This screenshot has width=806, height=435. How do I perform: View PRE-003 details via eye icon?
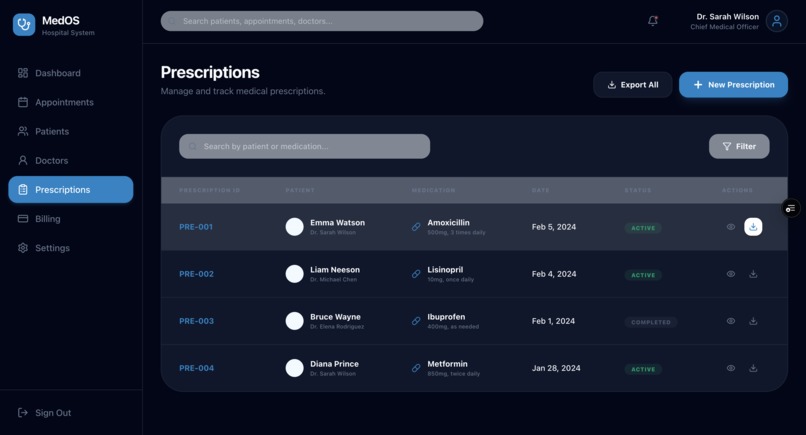click(730, 321)
